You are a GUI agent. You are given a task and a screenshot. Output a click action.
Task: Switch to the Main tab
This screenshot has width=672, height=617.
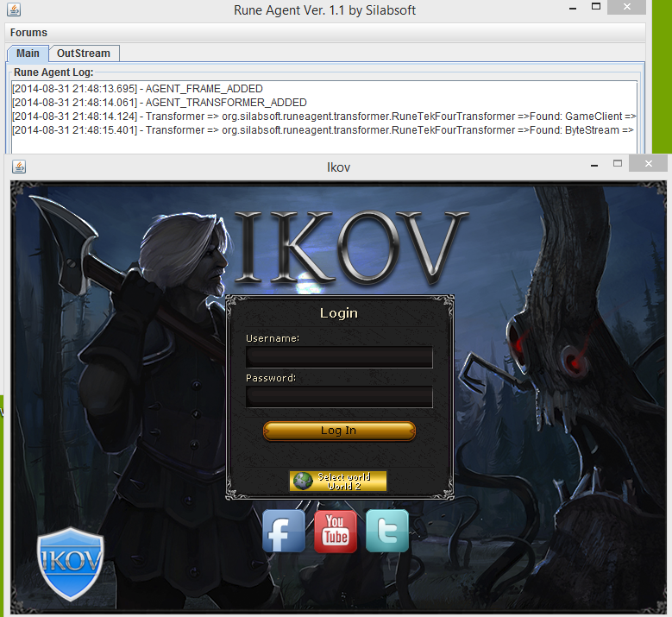click(28, 54)
